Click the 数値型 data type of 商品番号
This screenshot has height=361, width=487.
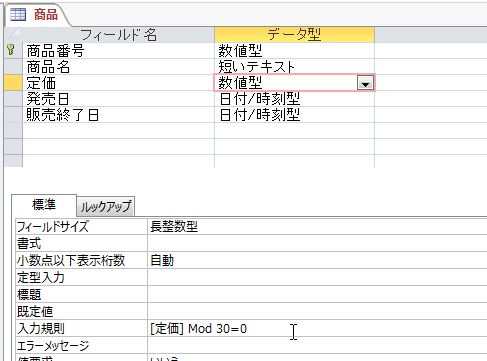pos(294,50)
